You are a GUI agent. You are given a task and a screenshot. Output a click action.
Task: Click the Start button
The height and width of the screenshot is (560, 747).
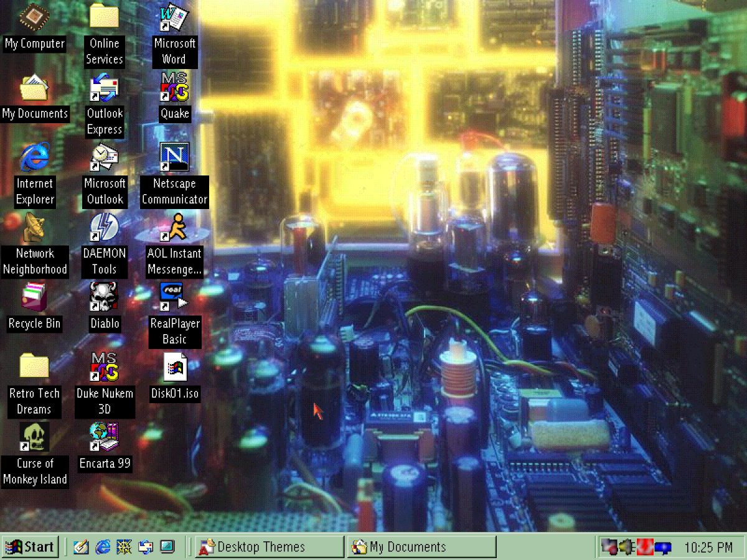coord(31,547)
